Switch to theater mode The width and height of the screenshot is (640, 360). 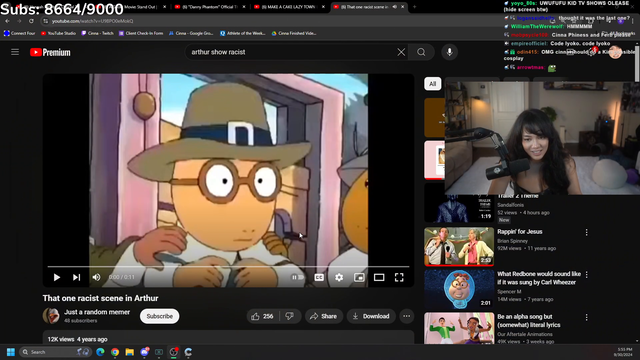point(379,277)
